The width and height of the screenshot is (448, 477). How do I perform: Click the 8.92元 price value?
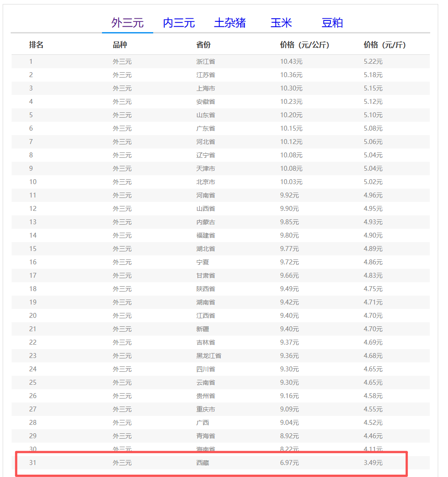289,436
